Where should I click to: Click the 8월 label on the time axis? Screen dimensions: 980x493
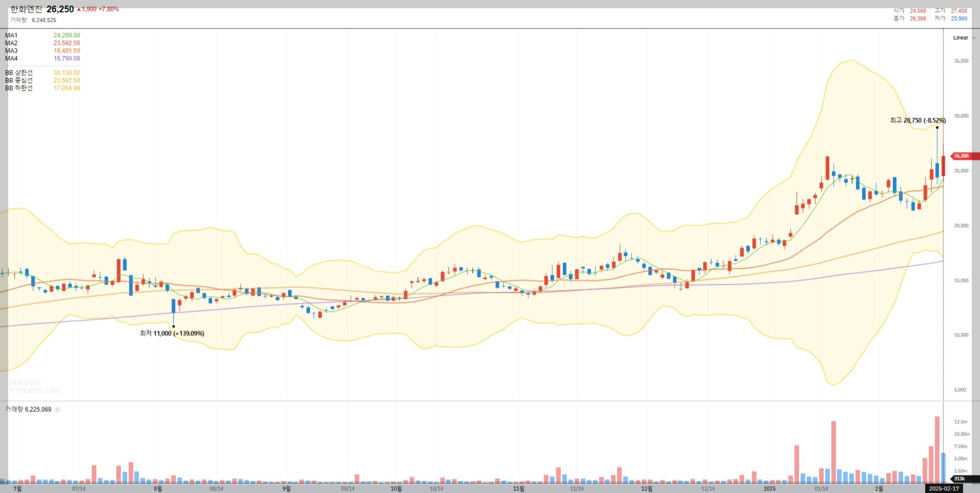tap(158, 489)
